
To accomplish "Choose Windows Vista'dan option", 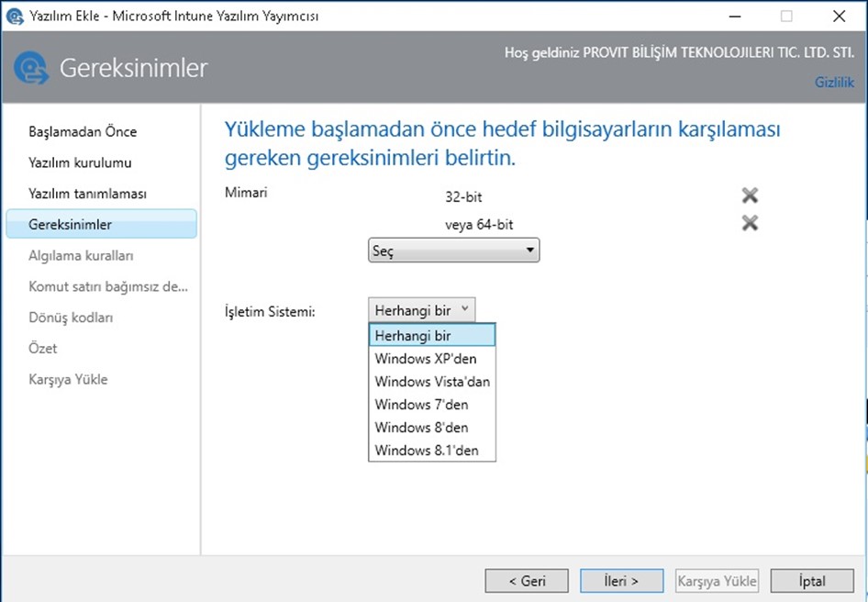I will click(x=431, y=382).
